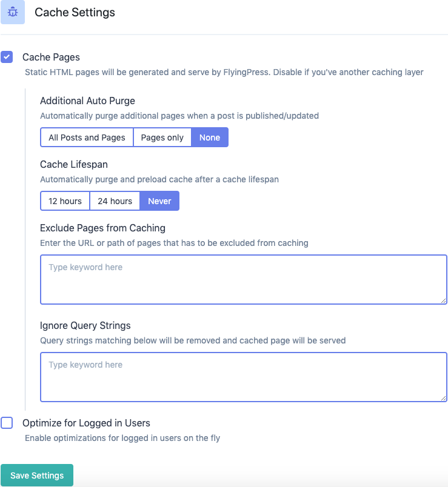Click the Cache Settings heading
Screen dimensions: 448x487
[x=75, y=12]
